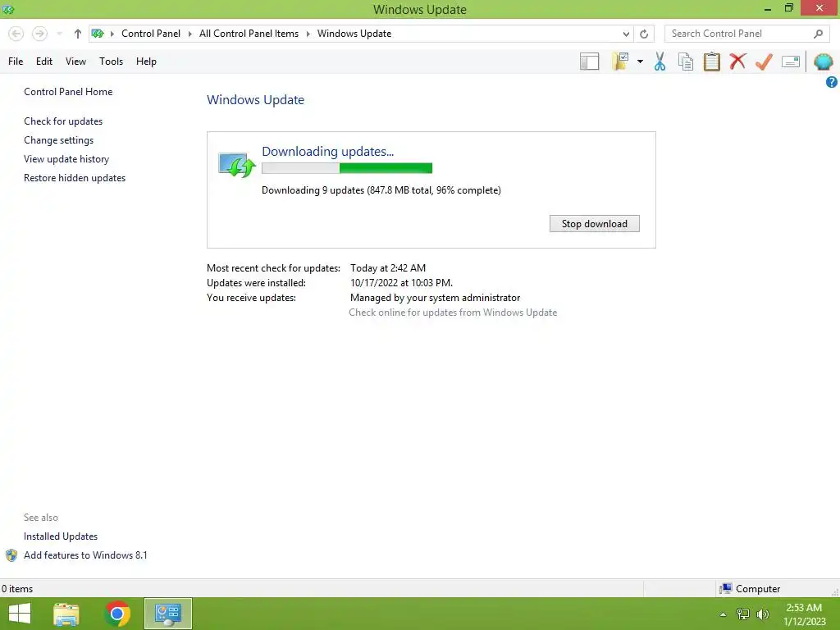The height and width of the screenshot is (630, 840).
Task: Click the Cut scissors icon
Action: [660, 62]
